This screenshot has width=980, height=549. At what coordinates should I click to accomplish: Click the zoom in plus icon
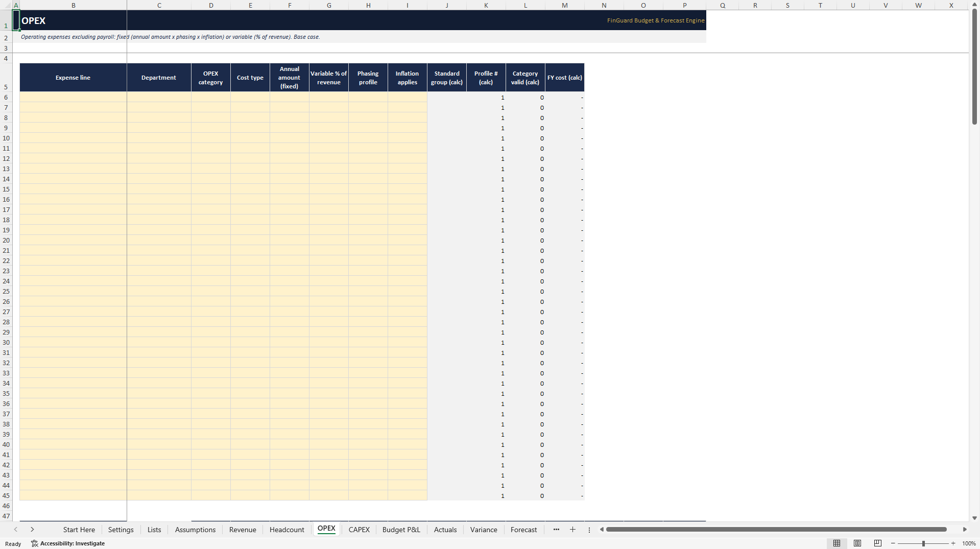coord(953,543)
